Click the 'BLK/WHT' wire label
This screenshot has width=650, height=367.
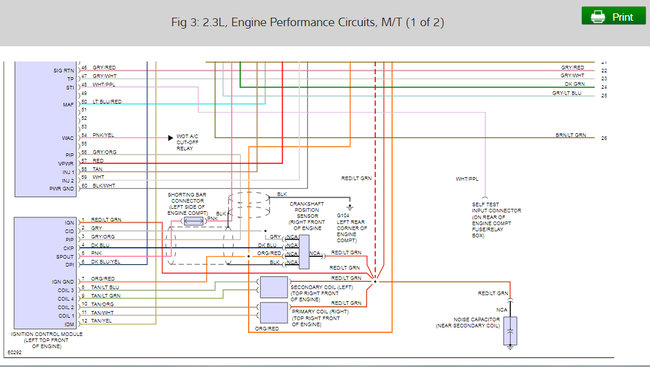pyautogui.click(x=104, y=186)
